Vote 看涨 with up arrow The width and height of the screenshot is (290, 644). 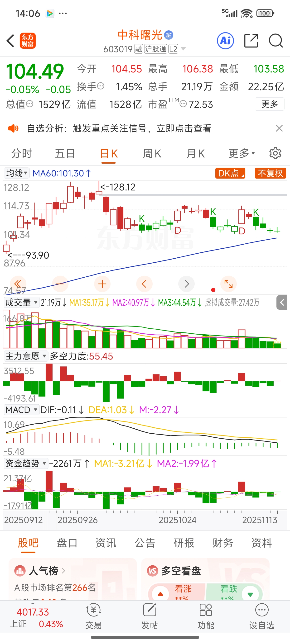point(160,594)
